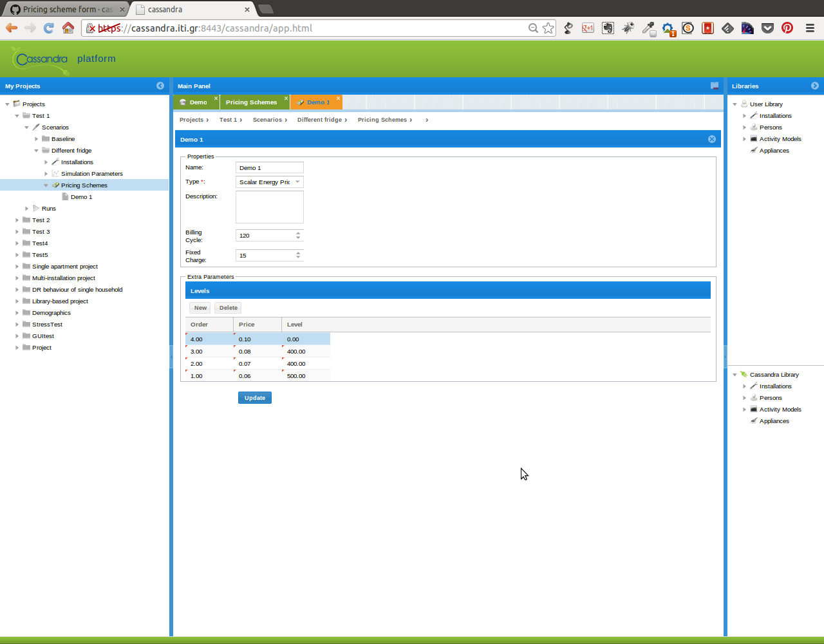This screenshot has width=824, height=644.
Task: Expand the Test 2 project
Action: coord(17,220)
